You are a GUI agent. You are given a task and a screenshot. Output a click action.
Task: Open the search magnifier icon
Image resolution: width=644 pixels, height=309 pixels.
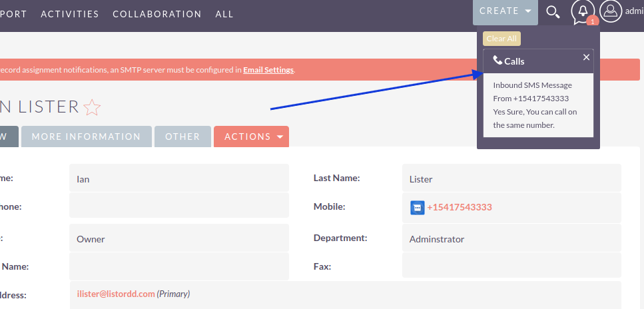tap(553, 12)
